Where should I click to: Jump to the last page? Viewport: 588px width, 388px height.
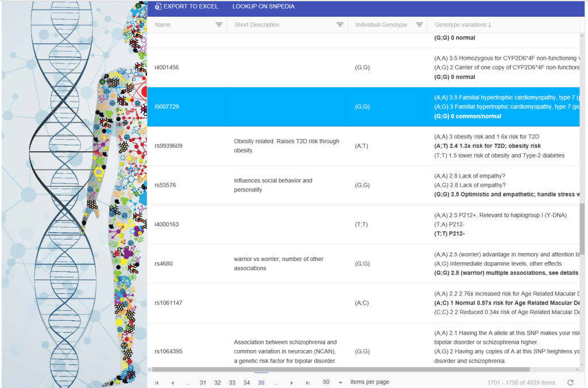[308, 383]
